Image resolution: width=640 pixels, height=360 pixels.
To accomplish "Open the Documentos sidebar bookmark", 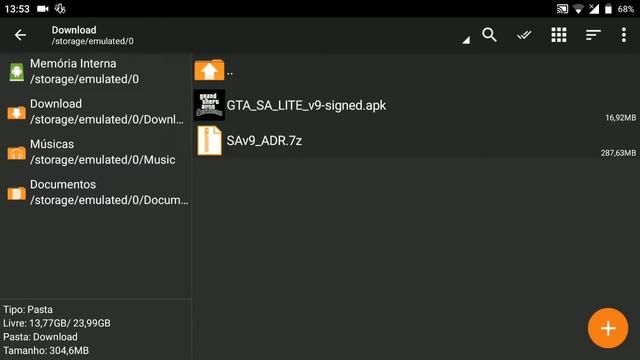I will 96,192.
